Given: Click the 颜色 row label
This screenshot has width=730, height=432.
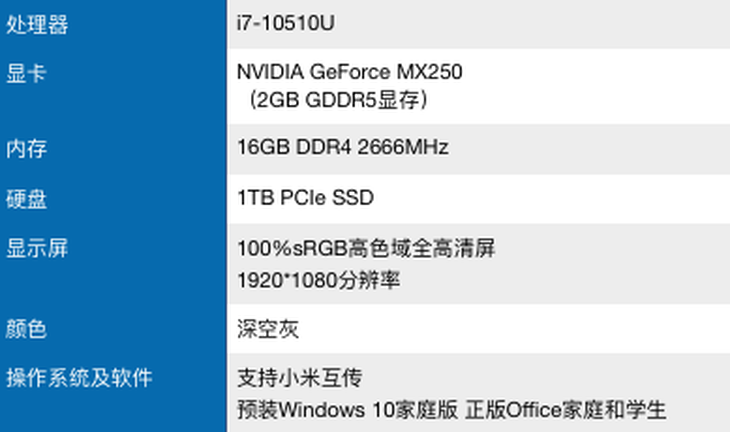Looking at the screenshot, I should (26, 329).
